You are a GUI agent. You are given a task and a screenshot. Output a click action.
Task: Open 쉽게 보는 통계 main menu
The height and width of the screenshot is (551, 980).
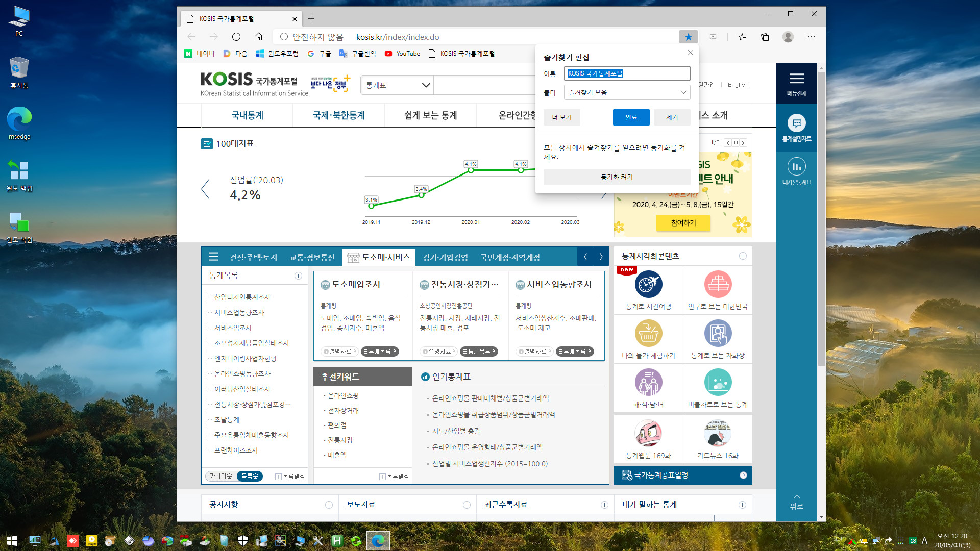[x=430, y=115]
